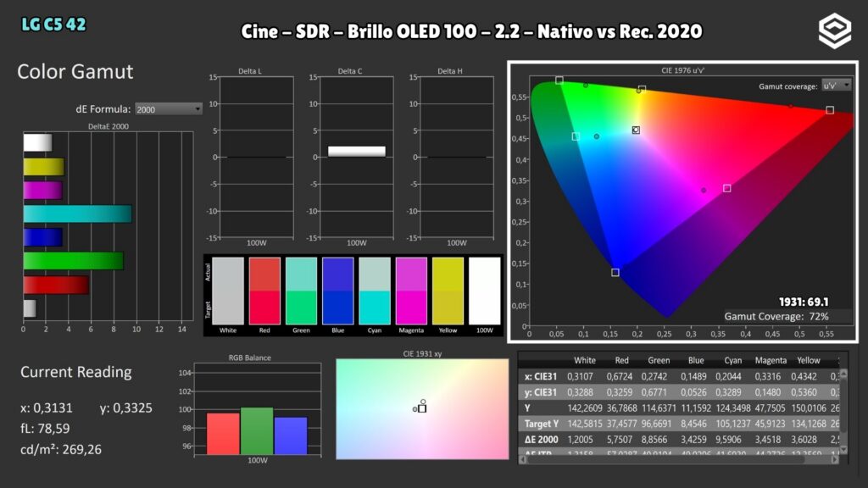868x488 pixels.
Task: Click the Color Gamut heading
Action: click(x=75, y=71)
